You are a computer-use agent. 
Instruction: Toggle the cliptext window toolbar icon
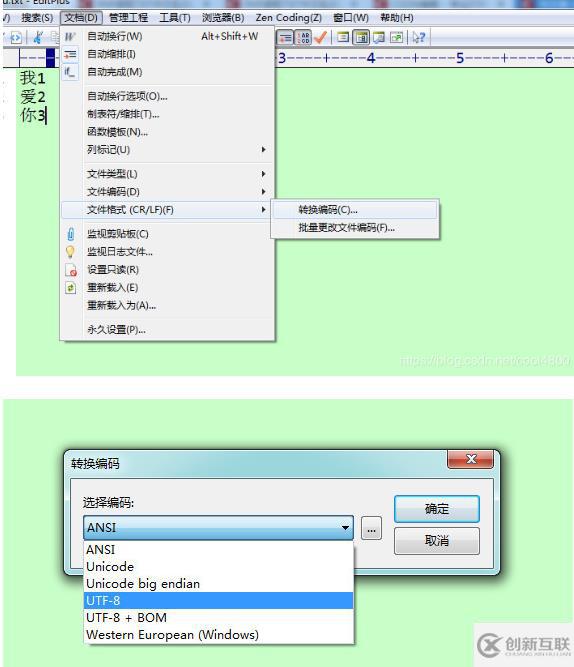click(x=361, y=37)
